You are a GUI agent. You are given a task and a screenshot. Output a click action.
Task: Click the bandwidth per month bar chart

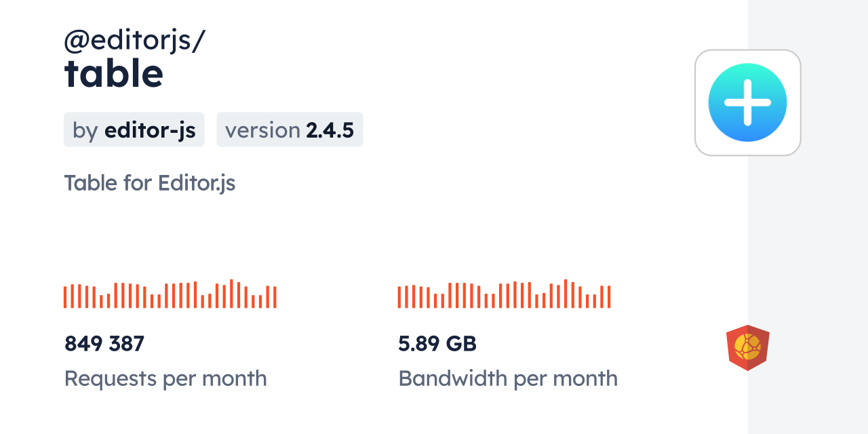click(504, 294)
